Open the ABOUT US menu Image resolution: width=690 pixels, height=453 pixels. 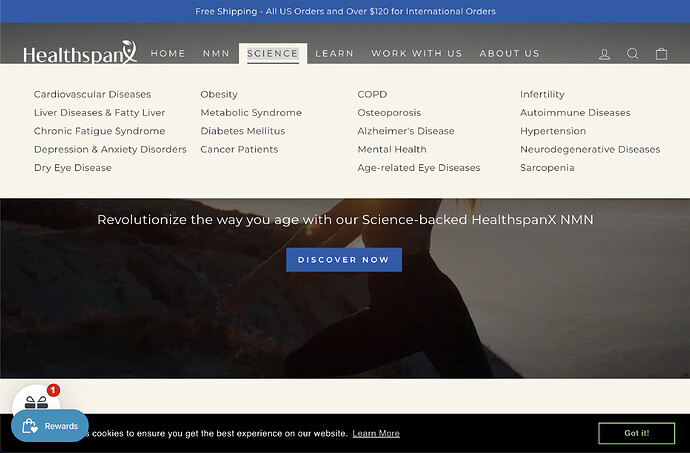(509, 53)
